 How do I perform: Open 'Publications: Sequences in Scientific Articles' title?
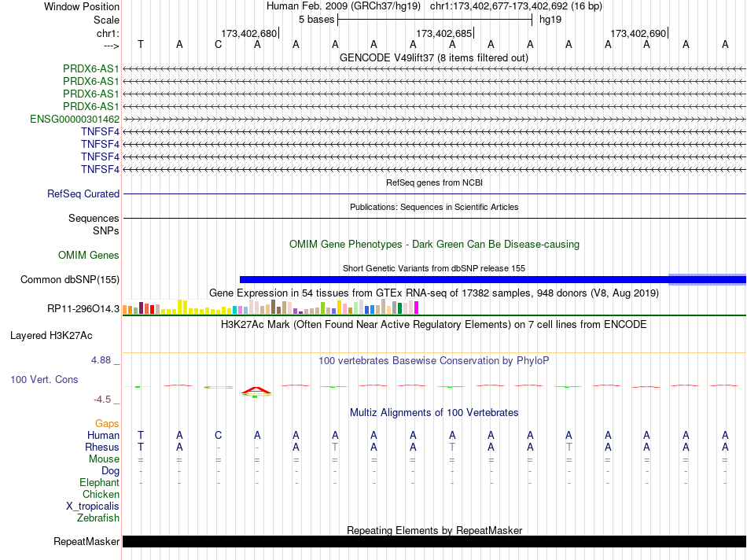[434, 207]
